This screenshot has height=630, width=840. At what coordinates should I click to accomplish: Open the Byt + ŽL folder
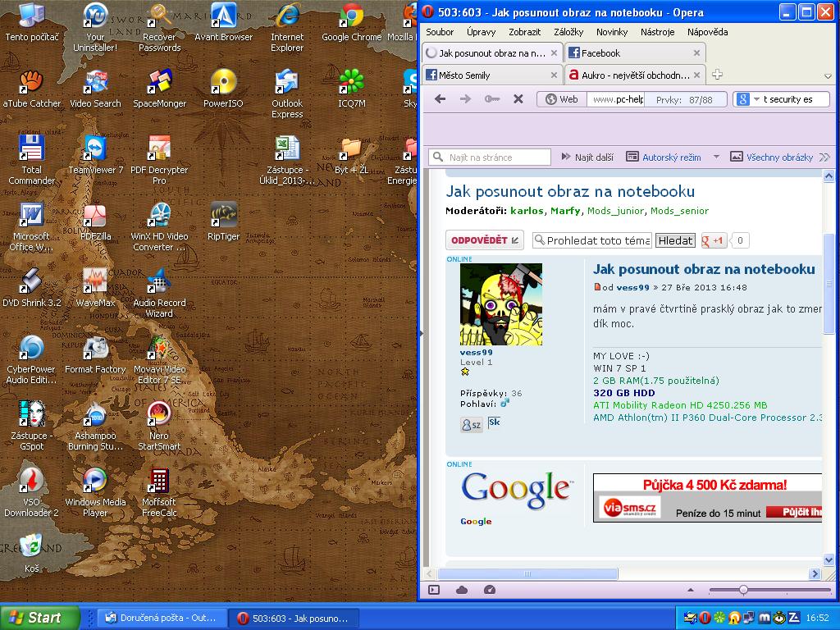351,155
